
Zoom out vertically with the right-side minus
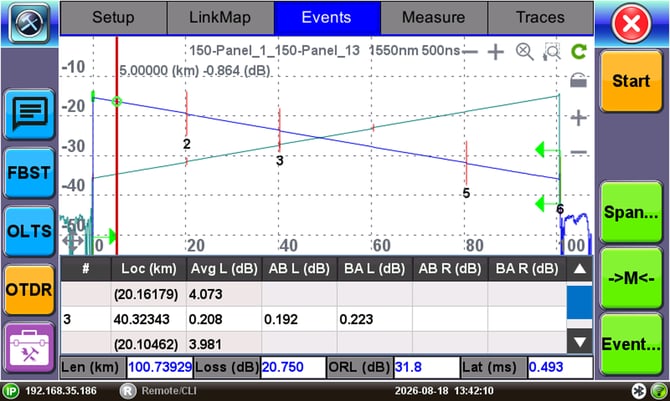click(x=579, y=152)
